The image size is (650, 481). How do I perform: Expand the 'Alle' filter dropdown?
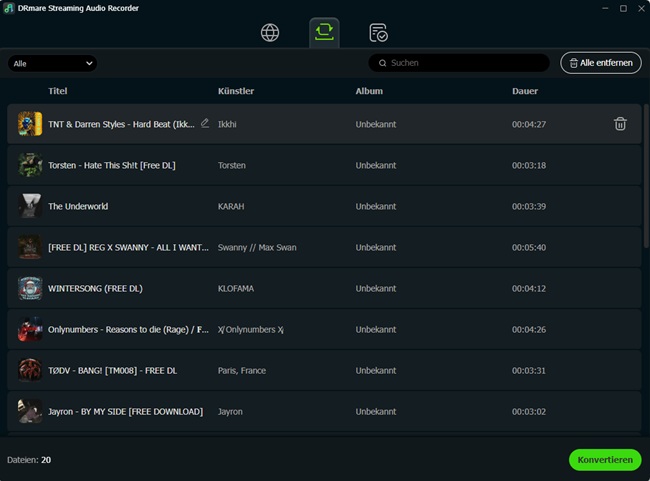52,63
